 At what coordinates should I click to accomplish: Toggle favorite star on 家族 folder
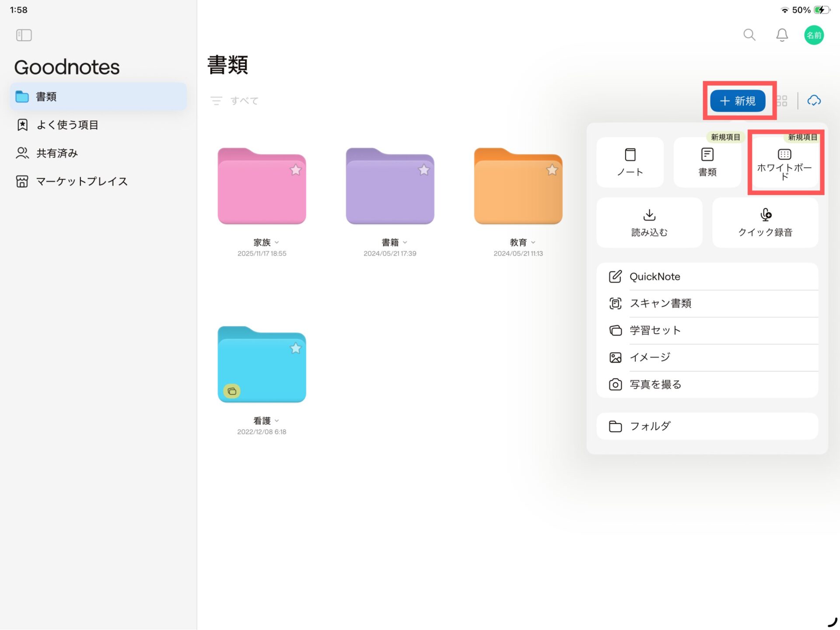(x=296, y=170)
